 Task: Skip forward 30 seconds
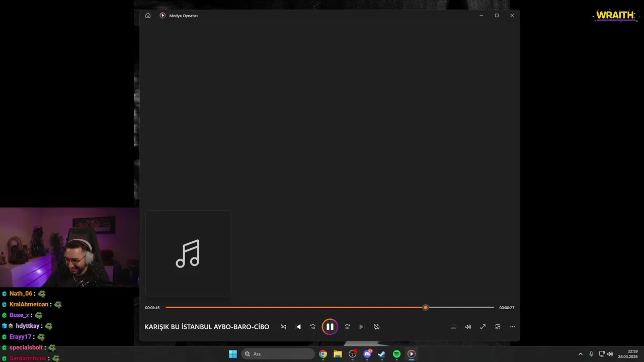[x=347, y=327]
